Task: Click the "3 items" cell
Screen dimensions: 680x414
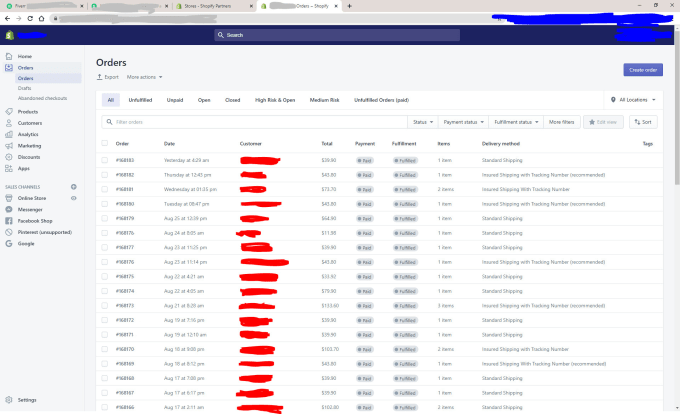Action: click(445, 306)
